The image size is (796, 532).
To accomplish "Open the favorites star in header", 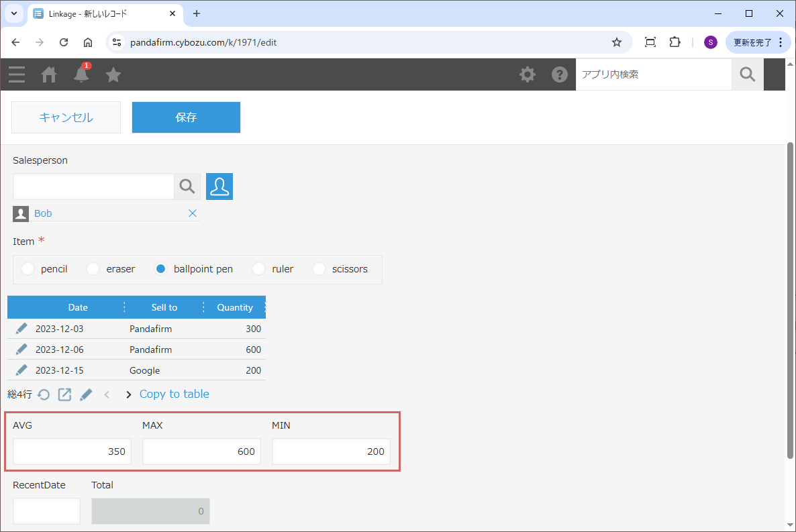I will (113, 74).
